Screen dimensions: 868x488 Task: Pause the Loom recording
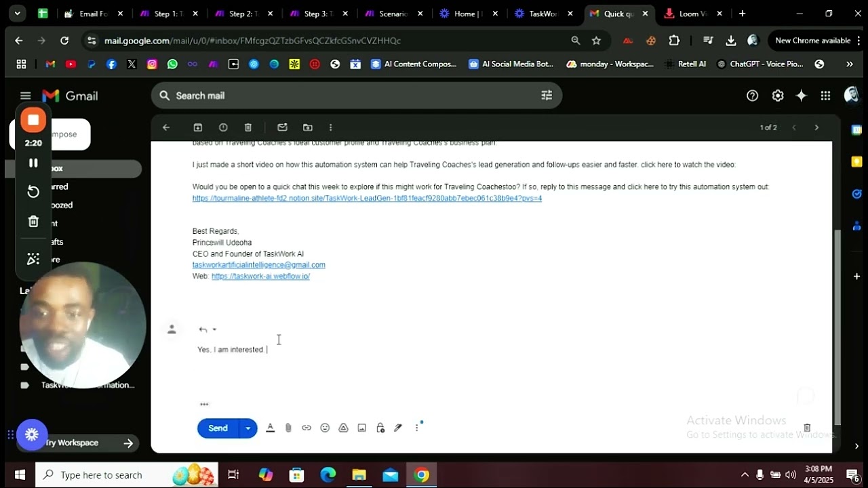[x=33, y=163]
